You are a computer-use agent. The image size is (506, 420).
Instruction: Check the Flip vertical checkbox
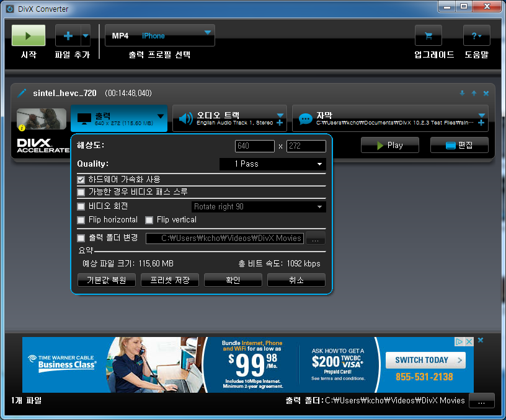[149, 220]
